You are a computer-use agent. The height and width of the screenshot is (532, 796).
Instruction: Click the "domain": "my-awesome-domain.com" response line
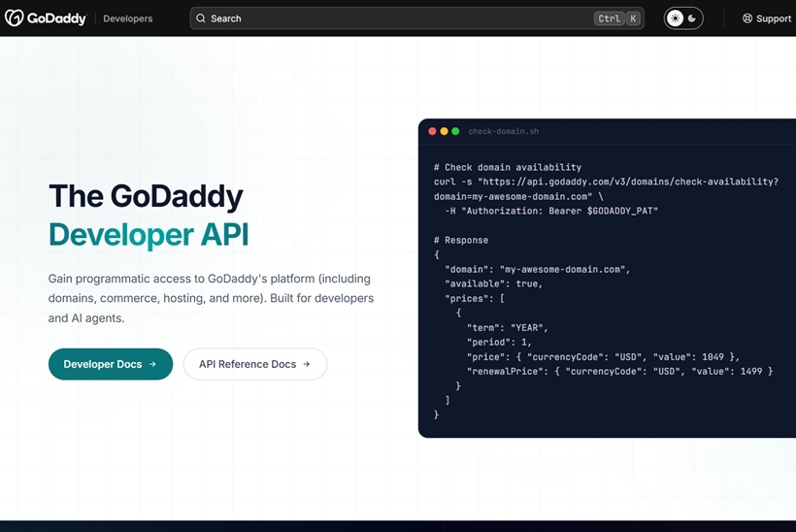tap(538, 269)
